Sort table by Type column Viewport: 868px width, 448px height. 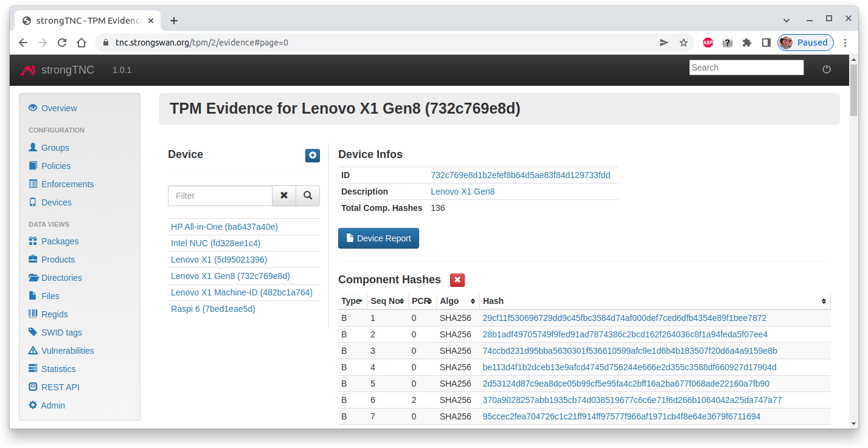[353, 301]
